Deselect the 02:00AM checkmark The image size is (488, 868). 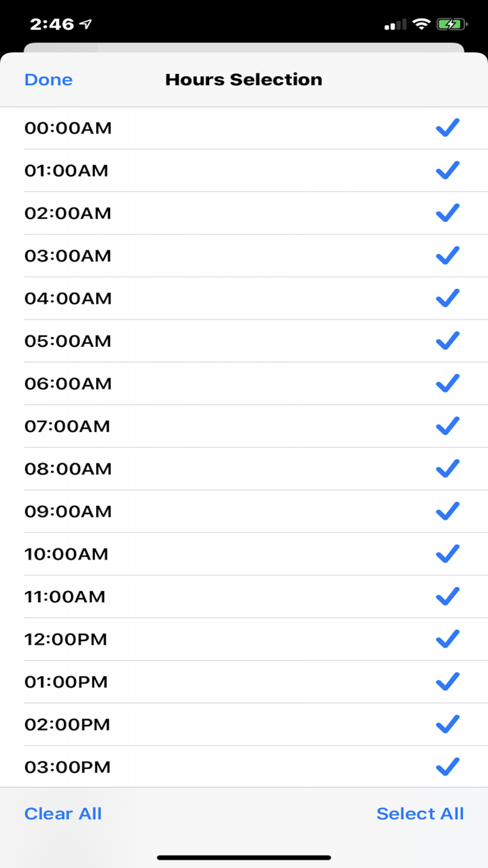click(447, 213)
